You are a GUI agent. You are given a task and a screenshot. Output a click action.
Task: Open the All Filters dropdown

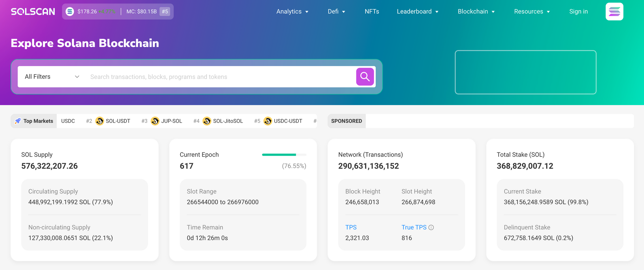pos(52,77)
